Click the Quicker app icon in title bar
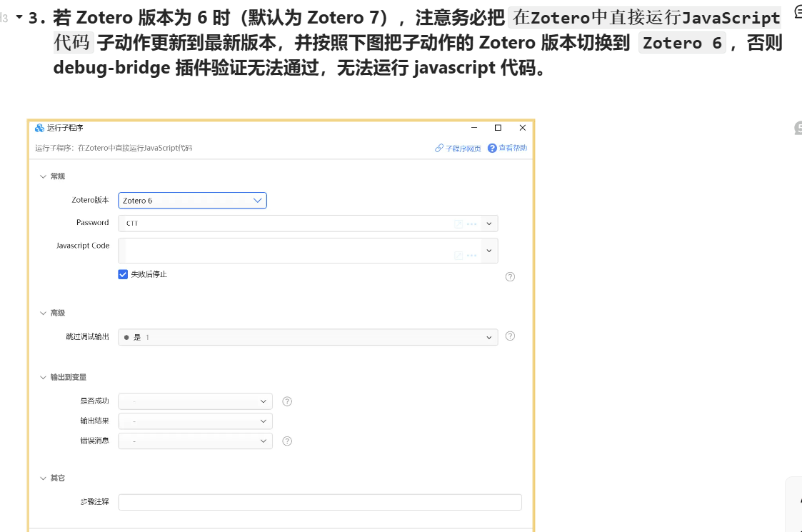The width and height of the screenshot is (802, 532). coord(39,128)
